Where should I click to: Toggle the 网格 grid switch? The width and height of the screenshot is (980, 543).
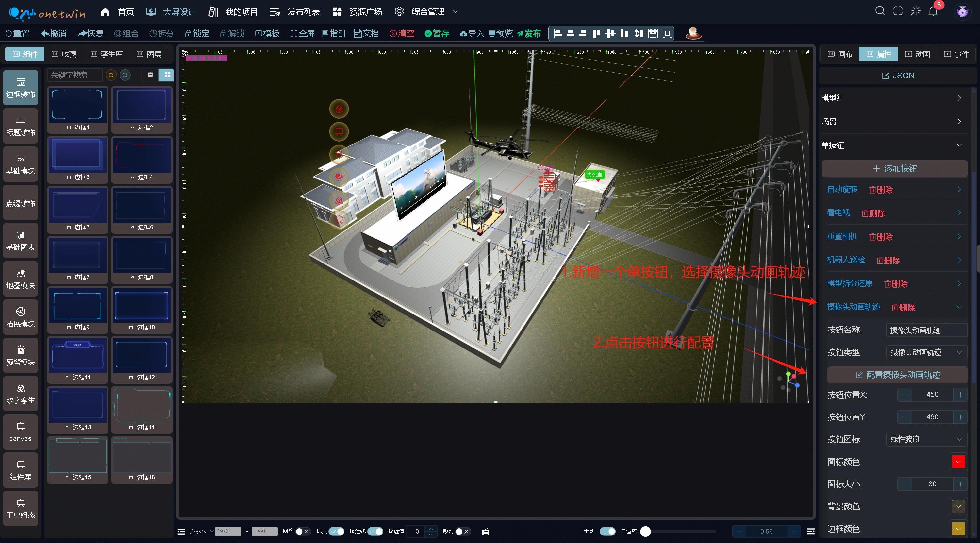pos(303,531)
